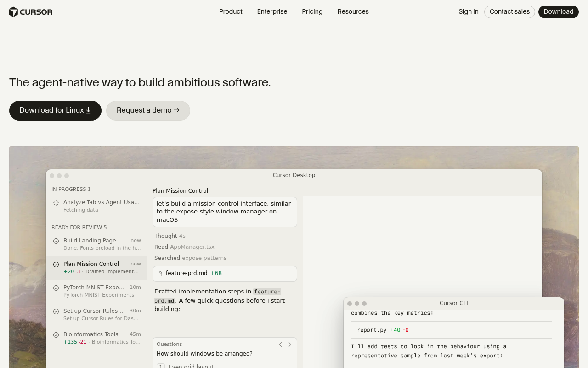Click the IN PROGRESS 1 section header
This screenshot has height=368, width=588.
71,189
